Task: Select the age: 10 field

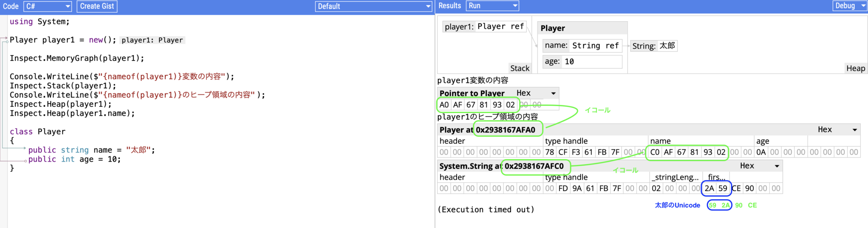Action: pos(581,62)
